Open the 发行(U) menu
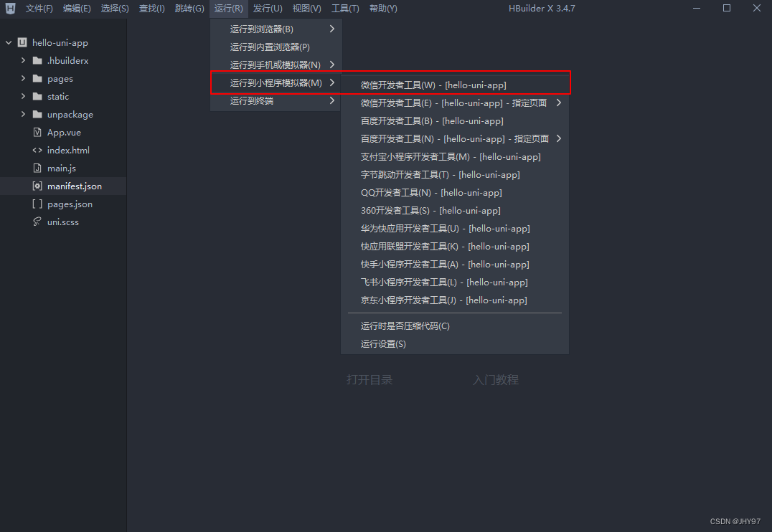772x532 pixels. click(x=268, y=9)
